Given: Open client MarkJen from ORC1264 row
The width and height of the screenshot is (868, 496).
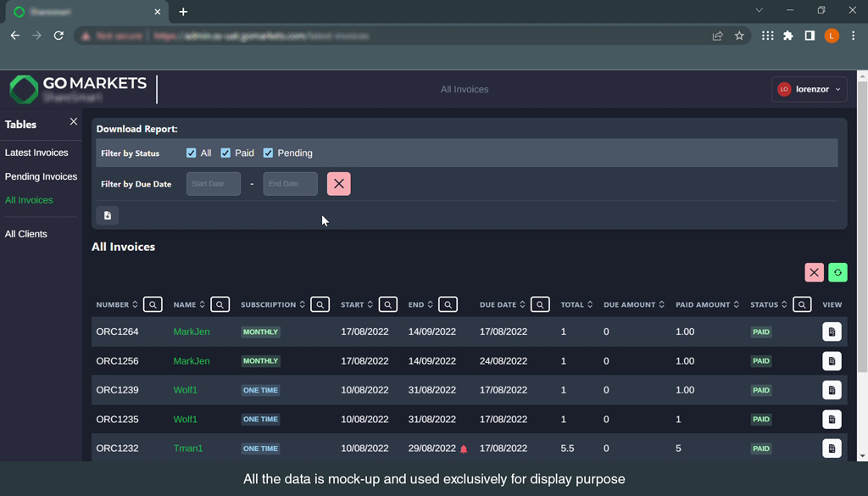Looking at the screenshot, I should 192,332.
